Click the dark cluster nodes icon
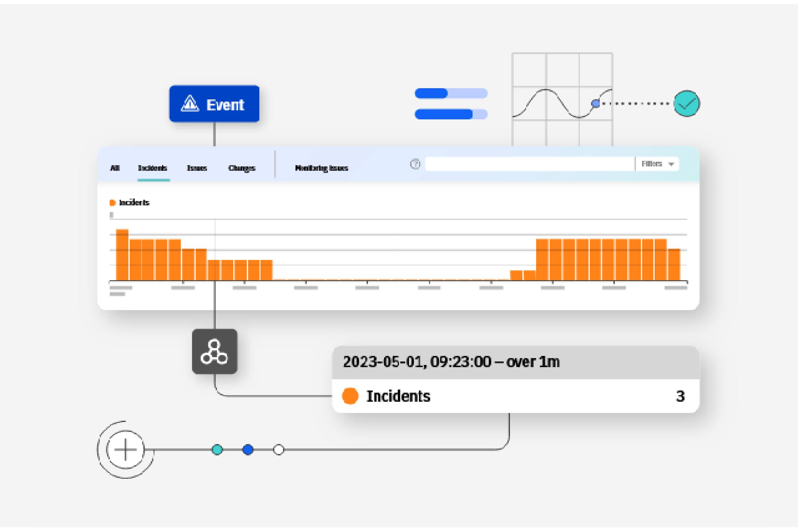Viewport: 798px width, 532px height. (214, 352)
